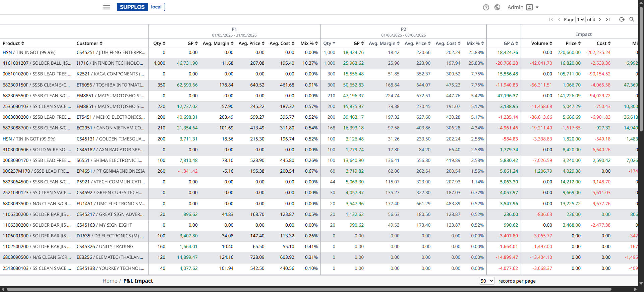Sort by P2 Avg. Price column
The image size is (644, 292).
pos(418,43)
